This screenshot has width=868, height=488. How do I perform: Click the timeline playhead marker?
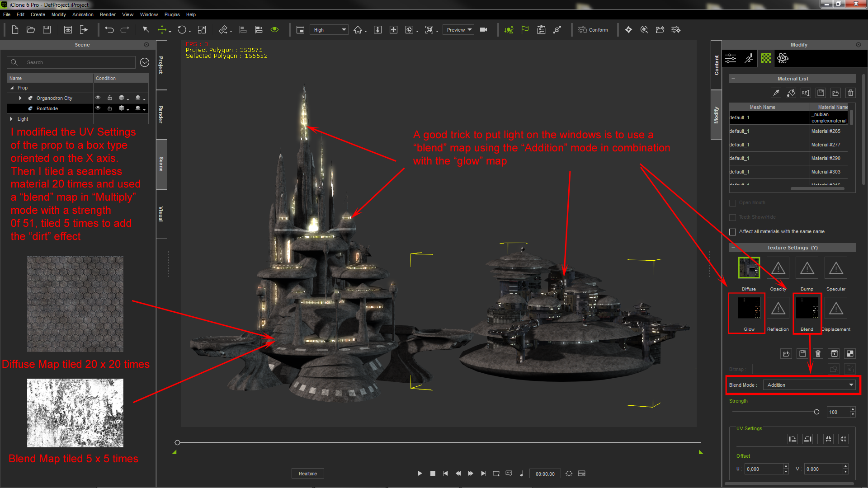[177, 442]
